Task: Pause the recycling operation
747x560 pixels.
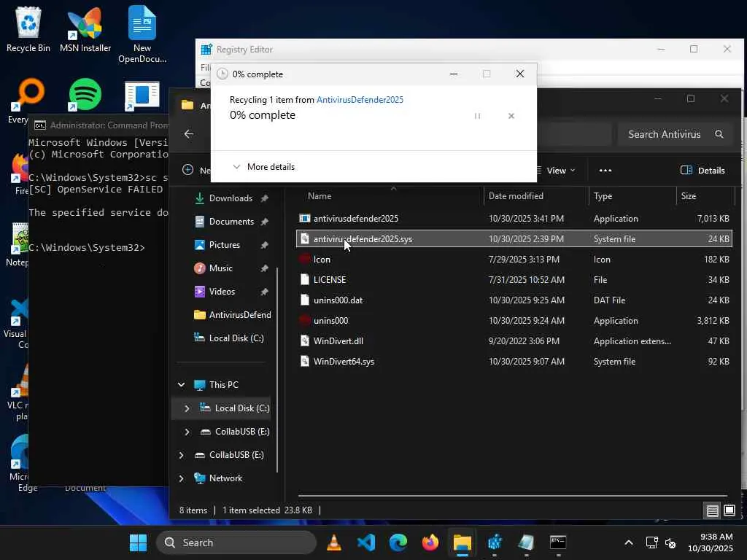Action: pos(477,116)
